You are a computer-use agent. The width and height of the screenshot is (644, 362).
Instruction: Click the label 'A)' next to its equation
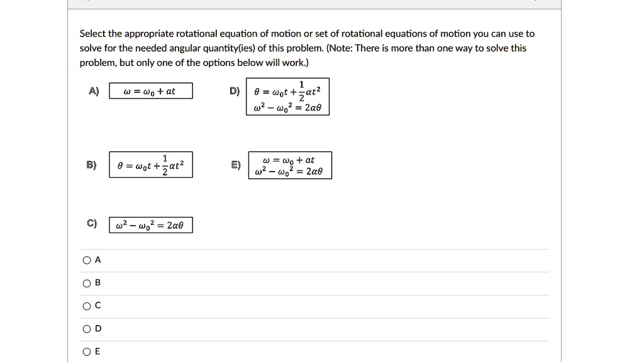tap(92, 90)
